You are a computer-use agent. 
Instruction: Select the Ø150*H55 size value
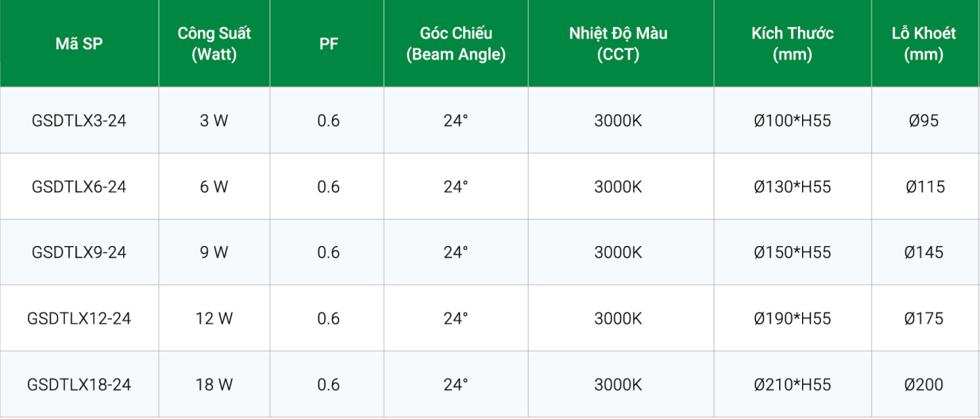792,252
